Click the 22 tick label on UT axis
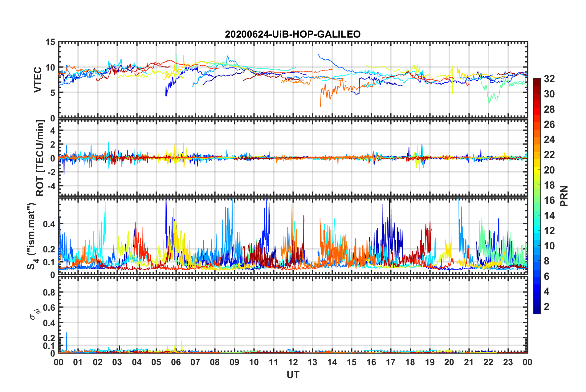The width and height of the screenshot is (586, 392). (x=489, y=362)
